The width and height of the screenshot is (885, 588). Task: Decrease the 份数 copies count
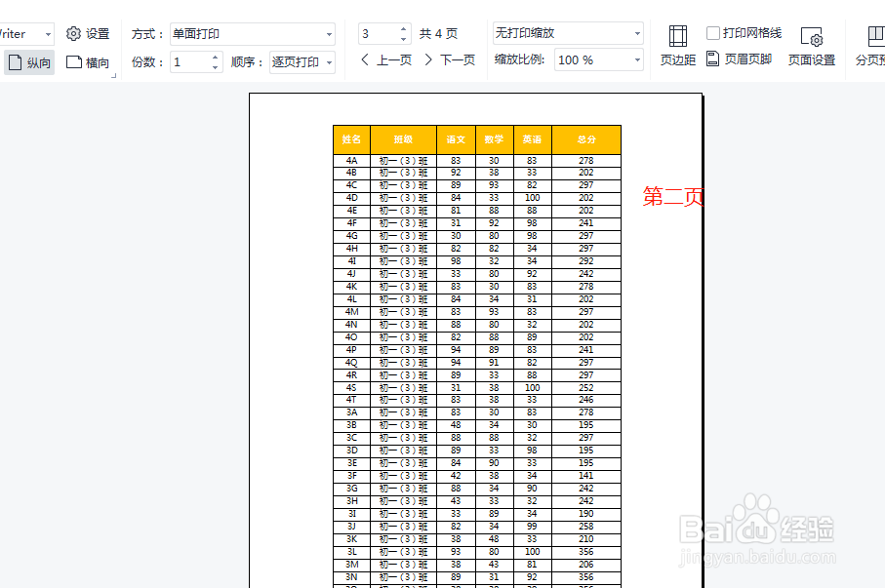216,67
